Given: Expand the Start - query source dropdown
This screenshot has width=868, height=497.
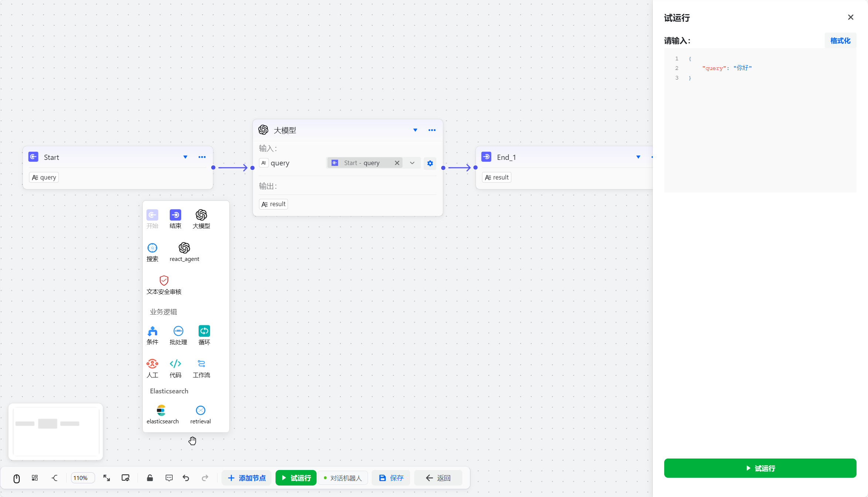Looking at the screenshot, I should click(x=412, y=163).
